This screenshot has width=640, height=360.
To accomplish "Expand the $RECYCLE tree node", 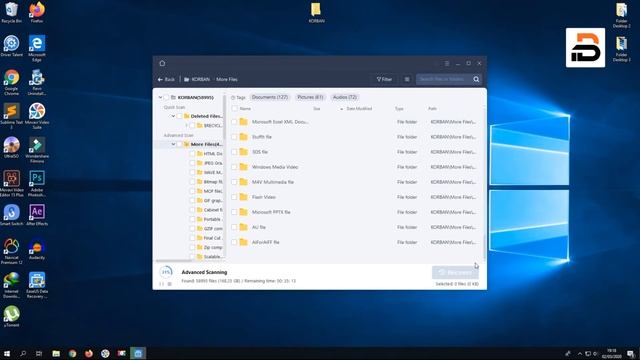I will click(187, 126).
